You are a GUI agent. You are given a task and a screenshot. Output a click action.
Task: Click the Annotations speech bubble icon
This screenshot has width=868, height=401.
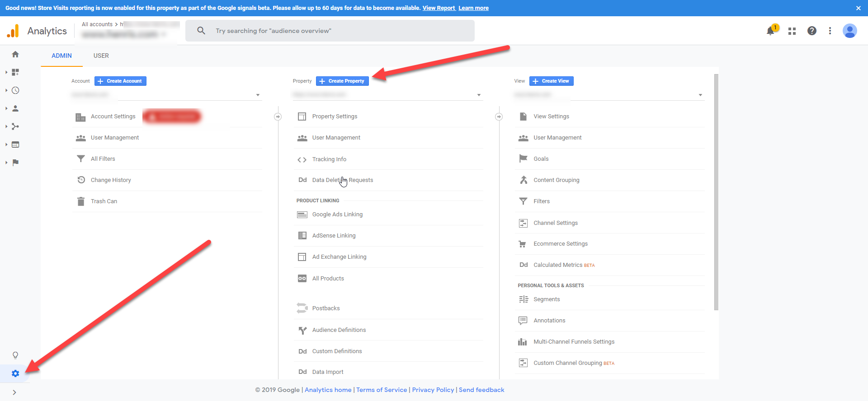click(x=523, y=321)
